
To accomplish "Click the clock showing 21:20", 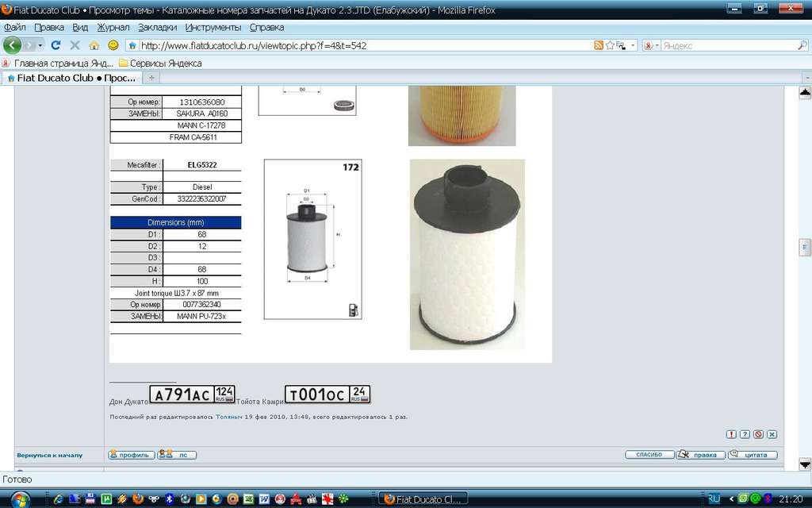I will click(x=791, y=499).
